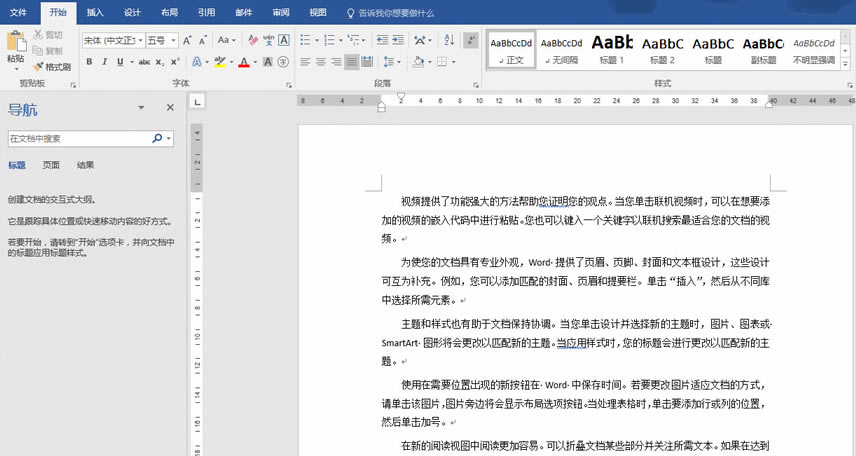
Task: Click the tab stop selector at ruler corner
Action: tap(198, 102)
